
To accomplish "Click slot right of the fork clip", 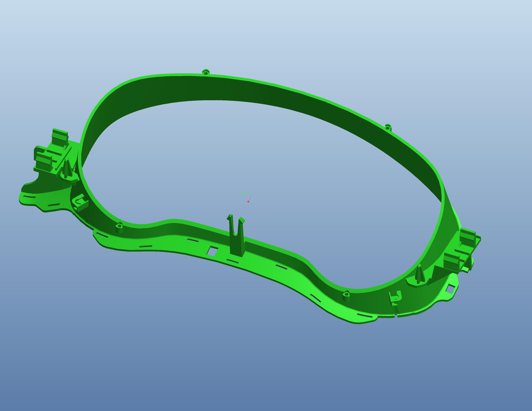I will 281,267.
